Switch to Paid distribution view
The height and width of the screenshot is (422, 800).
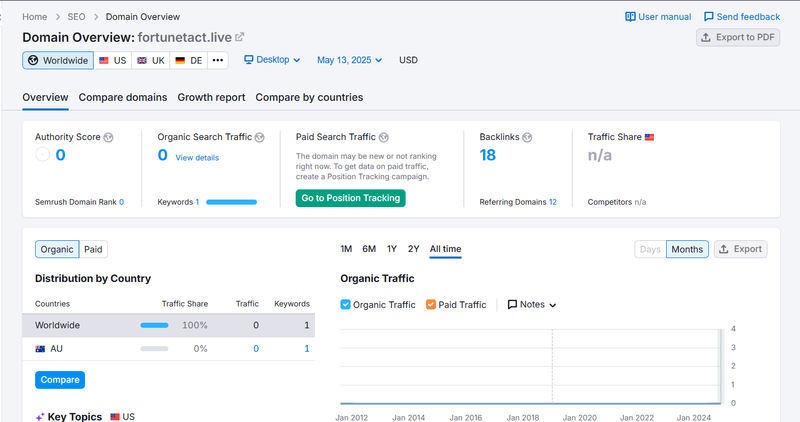pyautogui.click(x=93, y=250)
